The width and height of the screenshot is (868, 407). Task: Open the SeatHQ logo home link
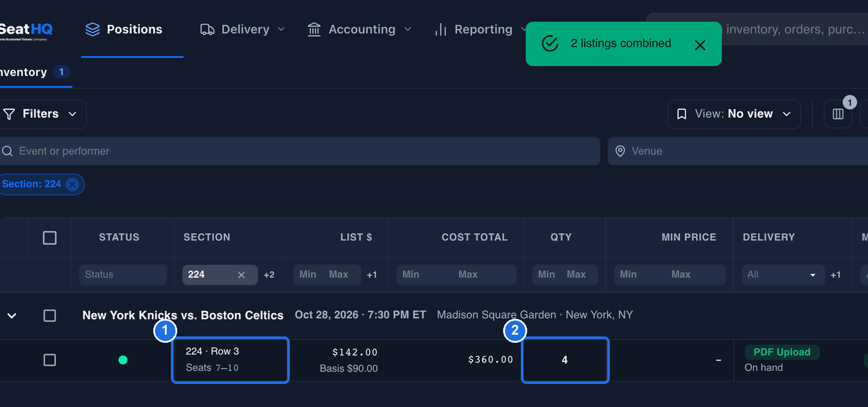click(26, 31)
